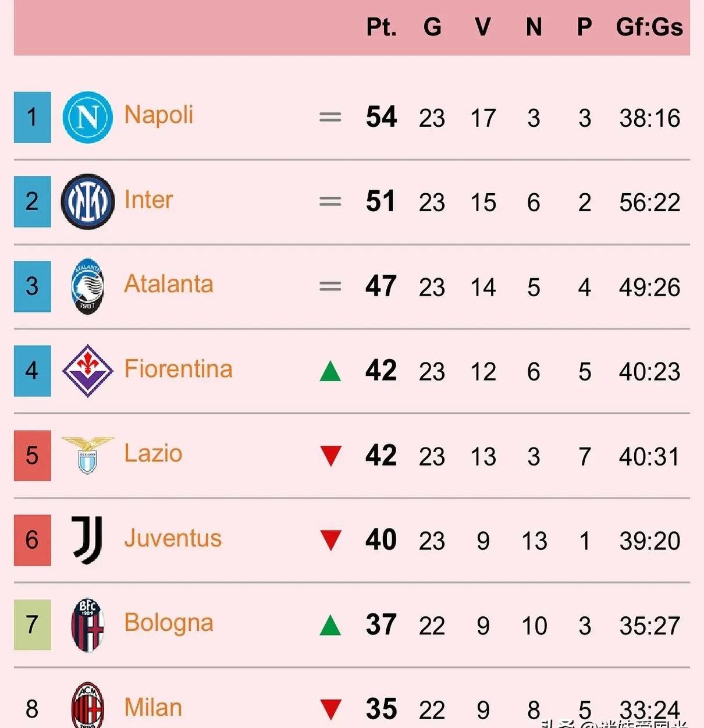Click Fiorentina's green up arrow
The height and width of the screenshot is (728, 704).
coord(330,371)
